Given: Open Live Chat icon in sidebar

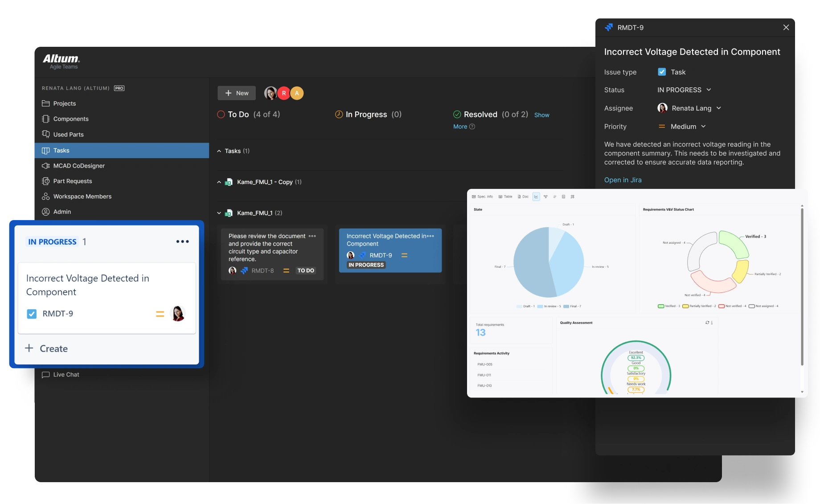Looking at the screenshot, I should tap(45, 375).
